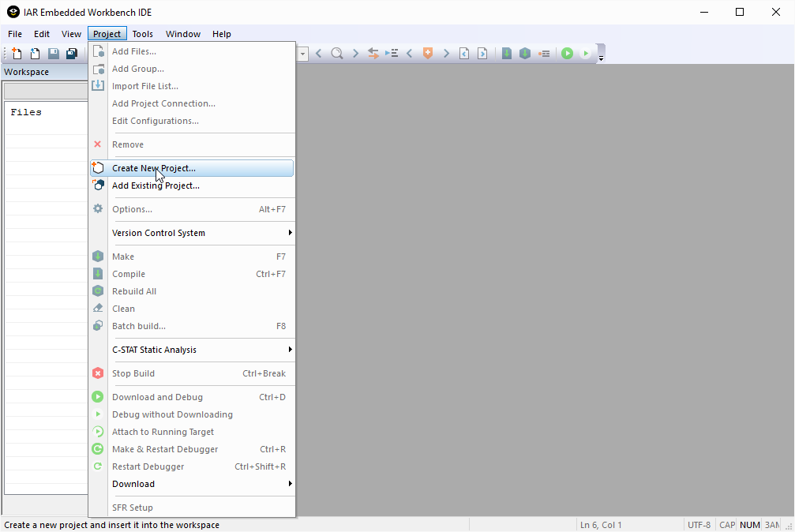Click Add Project Connection menu entry

(x=192, y=103)
